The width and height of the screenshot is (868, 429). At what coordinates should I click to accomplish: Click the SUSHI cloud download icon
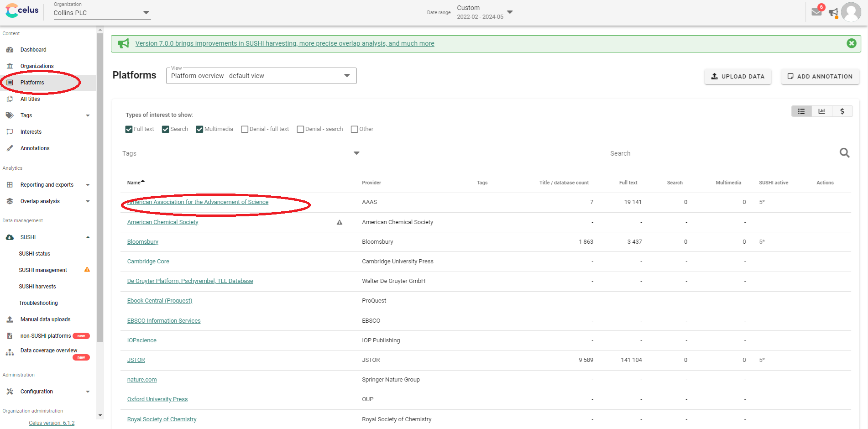(10, 237)
